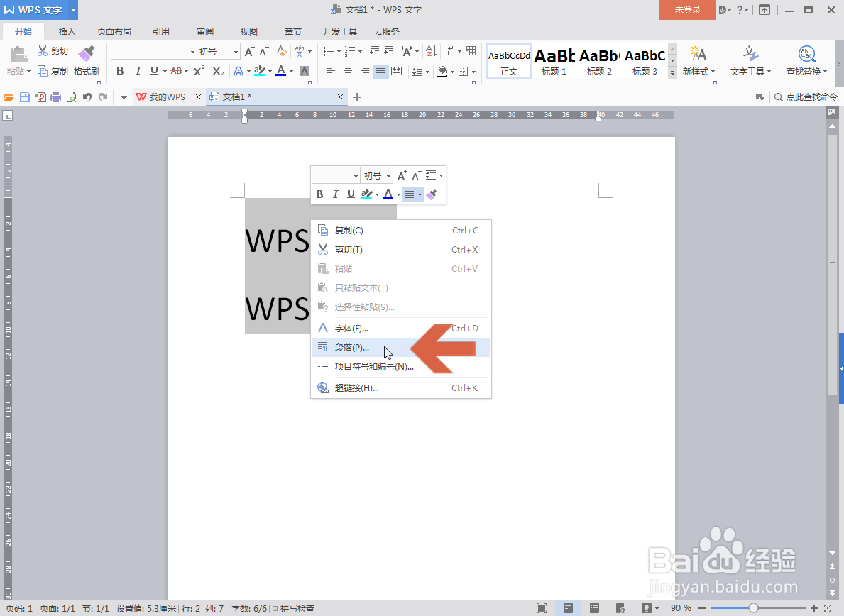This screenshot has width=844, height=616.
Task: Click the Format Painter icon in ribbon
Action: (86, 54)
